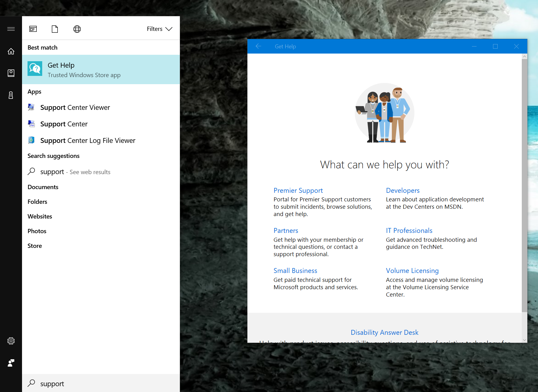Click the remote devices icon in sidebar
Screen dimensions: 538x392
pyautogui.click(x=11, y=95)
